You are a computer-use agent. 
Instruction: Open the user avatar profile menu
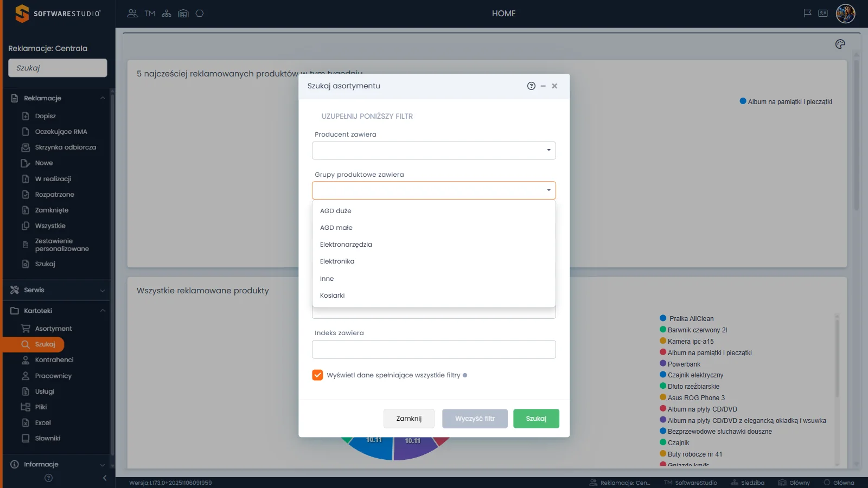pyautogui.click(x=845, y=14)
